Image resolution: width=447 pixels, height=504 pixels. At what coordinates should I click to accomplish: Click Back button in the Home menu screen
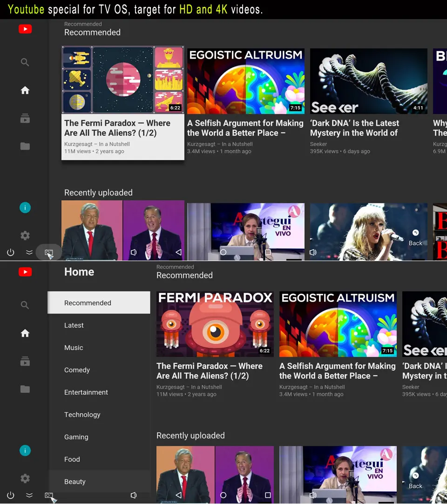tap(415, 481)
